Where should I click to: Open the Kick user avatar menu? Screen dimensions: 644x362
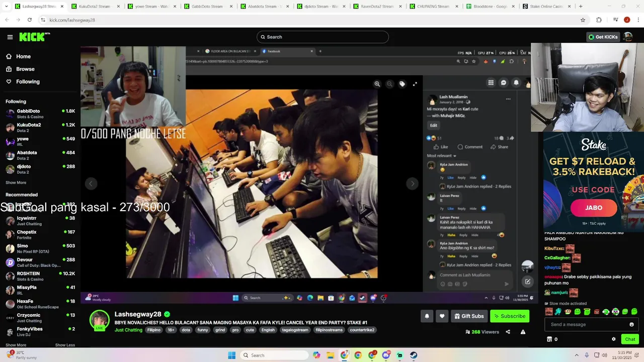coord(627,37)
